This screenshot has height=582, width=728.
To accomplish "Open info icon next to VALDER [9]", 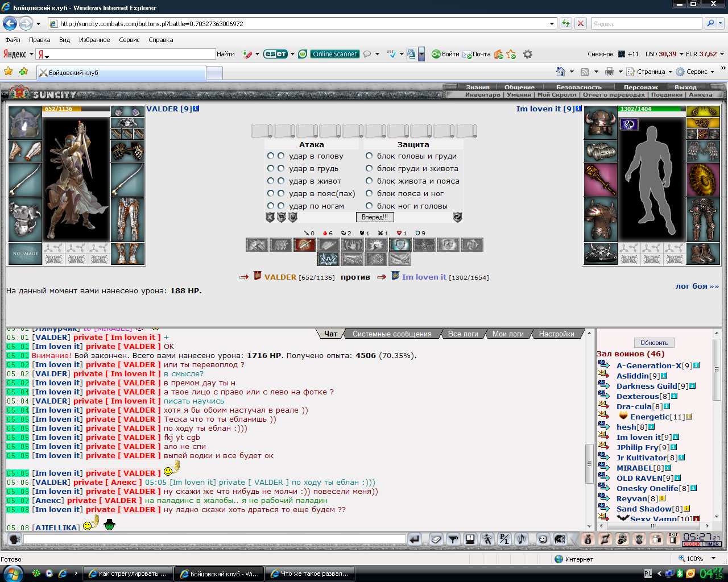I will coord(196,109).
